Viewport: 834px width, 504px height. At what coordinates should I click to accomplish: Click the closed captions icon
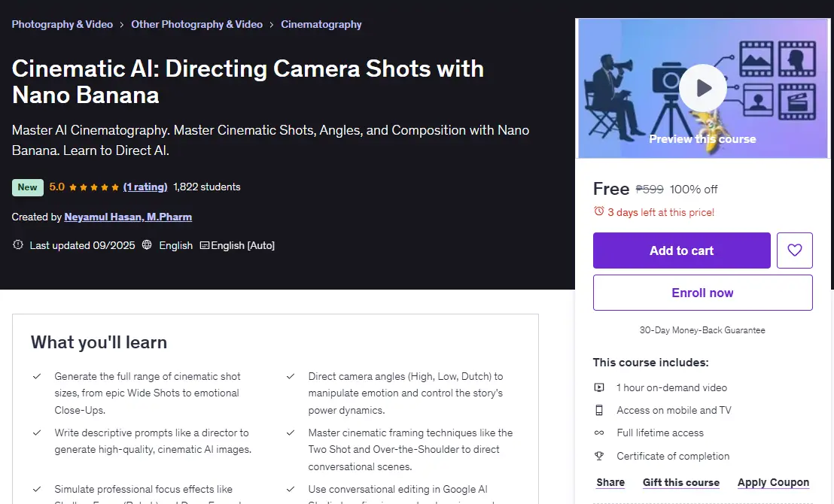pos(204,246)
